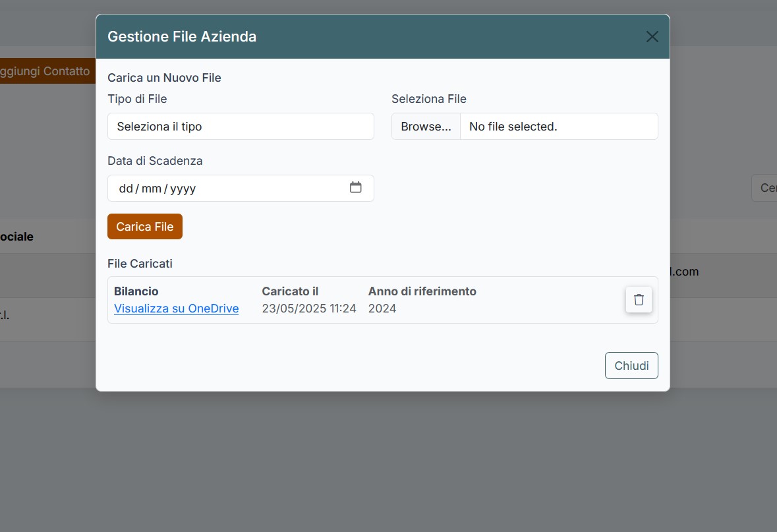Click the Gestione File Azienda title
This screenshot has width=777, height=532.
click(182, 37)
